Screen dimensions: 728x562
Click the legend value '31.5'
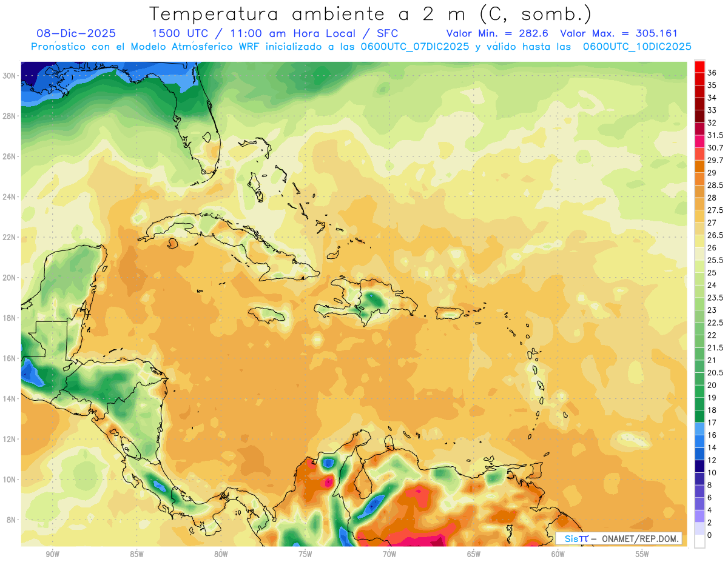point(715,135)
